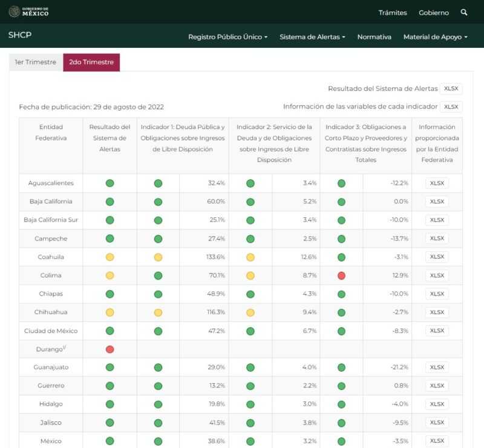Click the search magnifier icon
Screen dimensions: 484x448
click(x=464, y=12)
